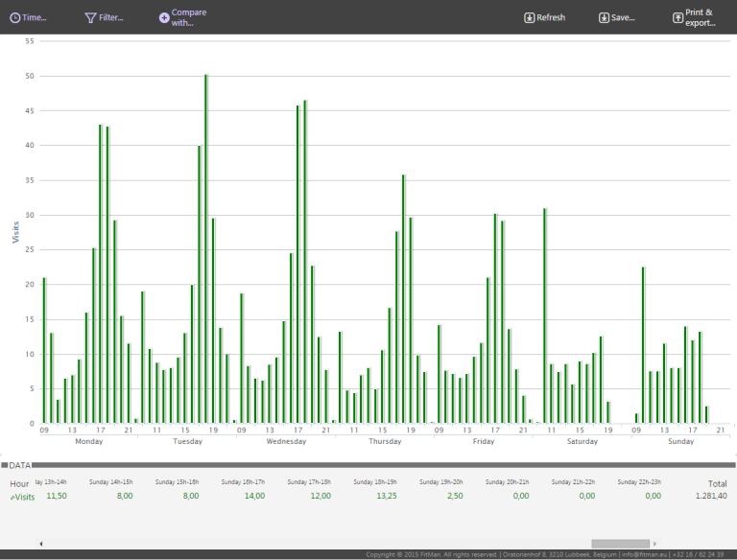Click the Compare with plus icon
The width and height of the screenshot is (737, 560).
coord(164,18)
